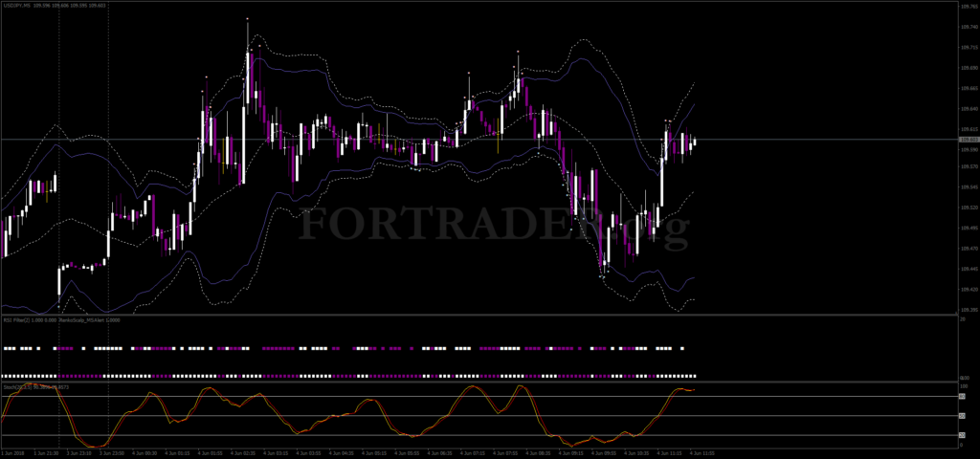Image resolution: width=980 pixels, height=459 pixels.
Task: Click the 109.765 price scale label
Action: pos(969,7)
